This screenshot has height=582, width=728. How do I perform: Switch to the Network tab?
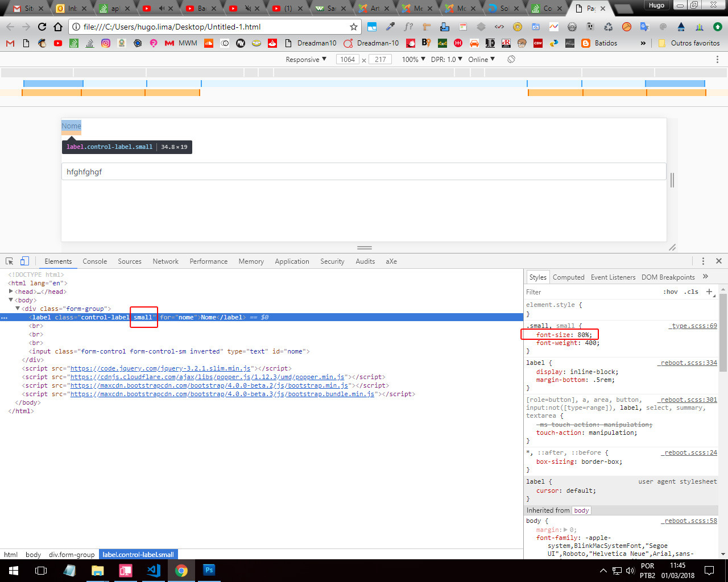pos(166,261)
